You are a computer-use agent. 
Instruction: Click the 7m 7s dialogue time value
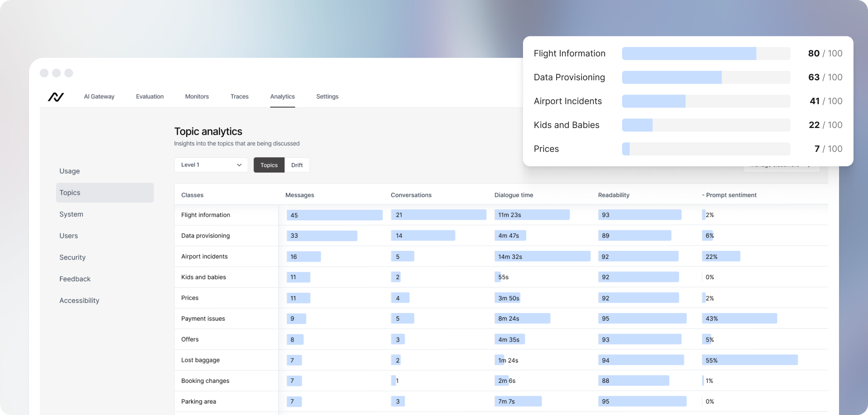pyautogui.click(x=506, y=401)
